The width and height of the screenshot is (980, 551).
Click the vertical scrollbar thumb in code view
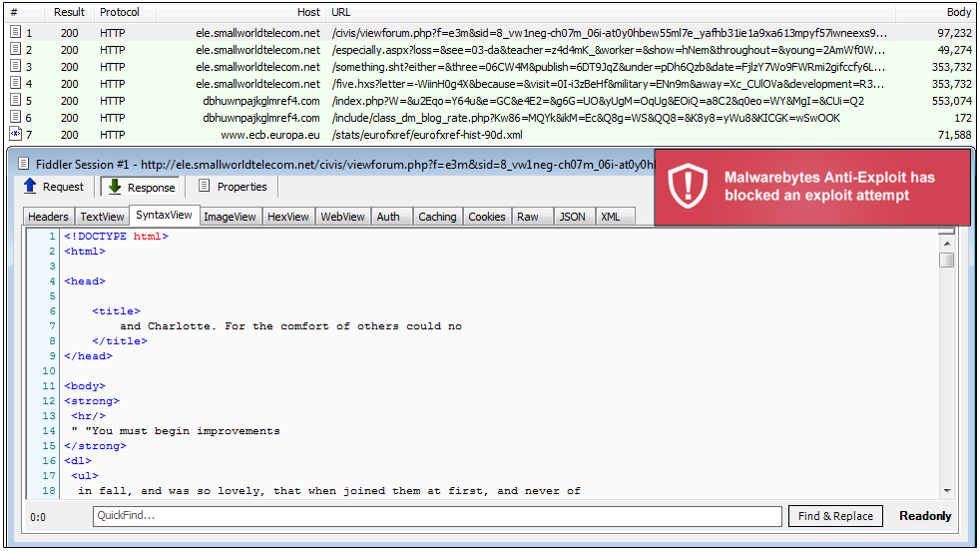click(x=946, y=260)
